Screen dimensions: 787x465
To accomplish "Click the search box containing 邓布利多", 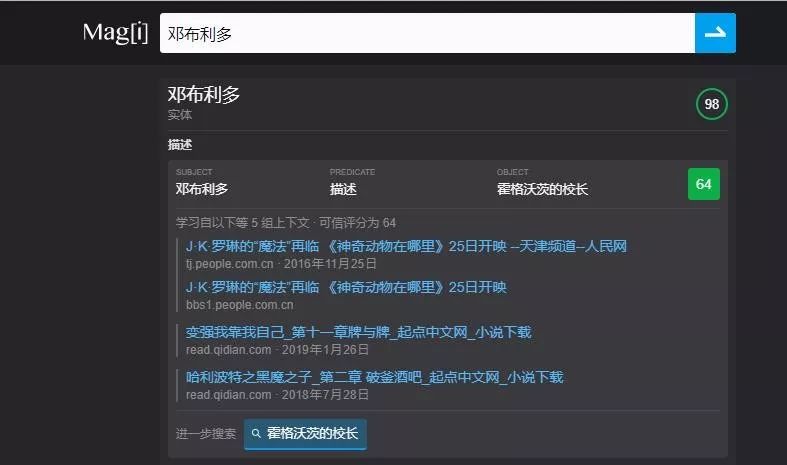I will point(427,33).
